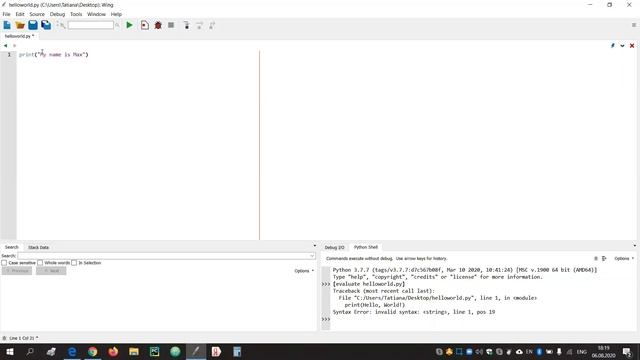
Task: Switch to the Python Shell tab
Action: coord(366,247)
